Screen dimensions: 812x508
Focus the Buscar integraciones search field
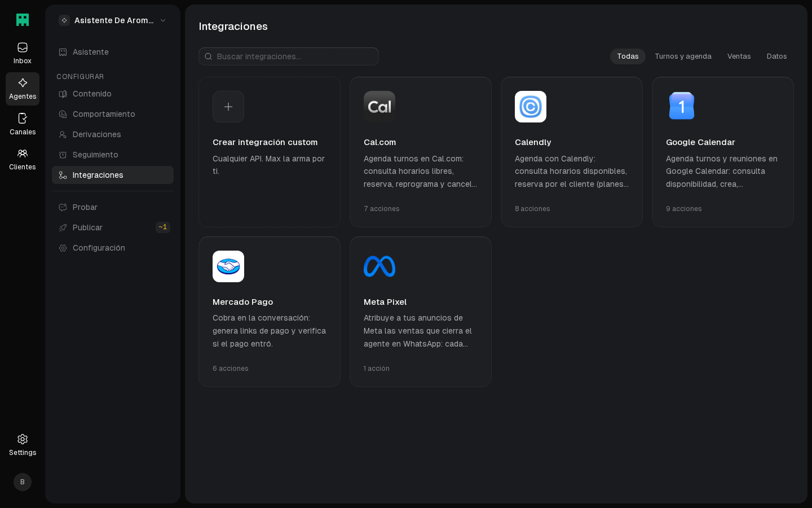click(289, 56)
